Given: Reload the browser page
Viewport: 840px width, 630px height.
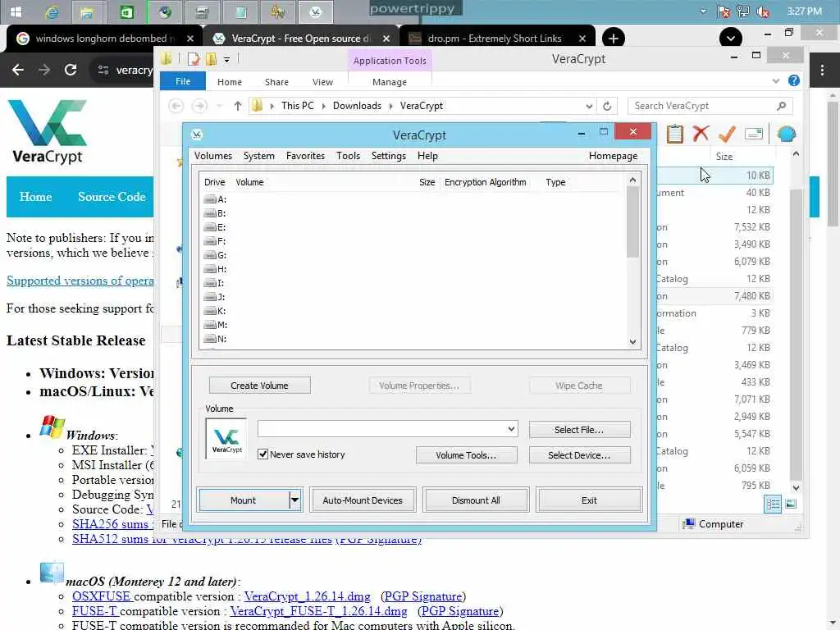Looking at the screenshot, I should (x=71, y=70).
